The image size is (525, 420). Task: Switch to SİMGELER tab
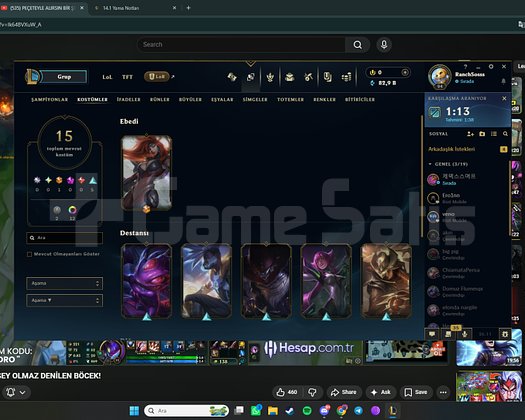(255, 99)
